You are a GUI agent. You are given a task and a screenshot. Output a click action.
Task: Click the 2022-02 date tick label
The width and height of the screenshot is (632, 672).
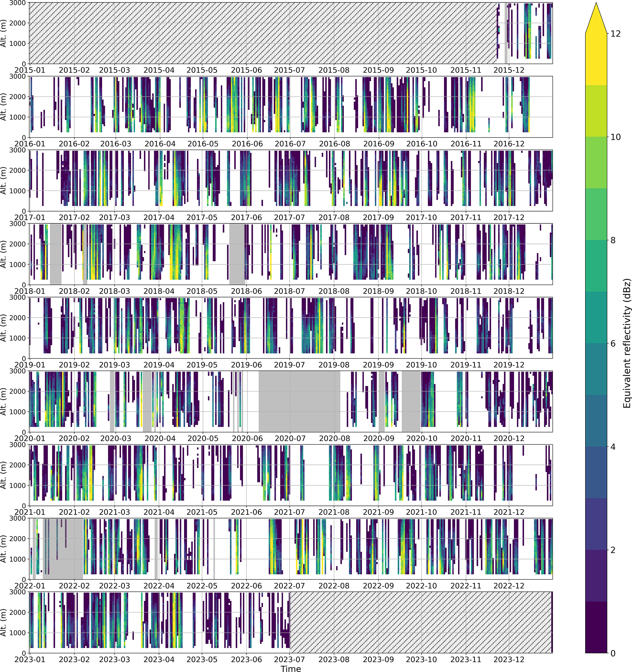(x=74, y=586)
